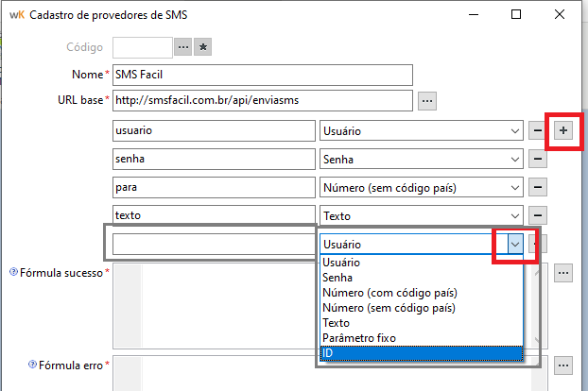Click the empty new parameter name field

pyautogui.click(x=213, y=244)
